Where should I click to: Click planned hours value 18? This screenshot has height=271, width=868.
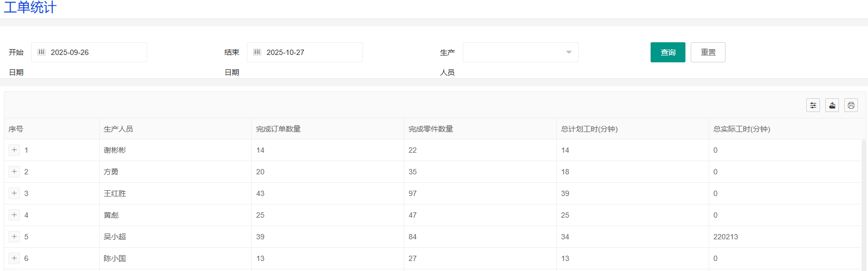click(x=565, y=172)
